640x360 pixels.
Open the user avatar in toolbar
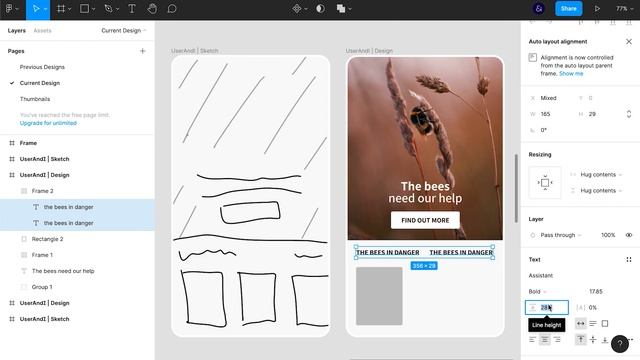point(539,9)
